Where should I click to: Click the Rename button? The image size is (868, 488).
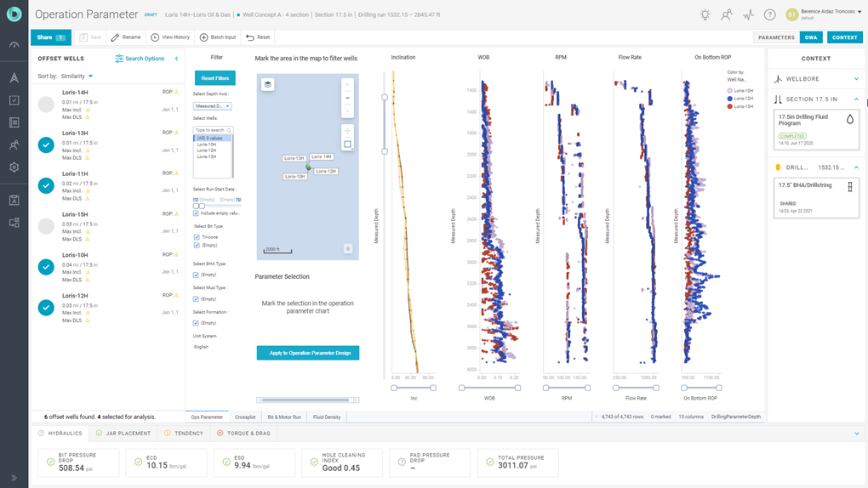pyautogui.click(x=126, y=37)
